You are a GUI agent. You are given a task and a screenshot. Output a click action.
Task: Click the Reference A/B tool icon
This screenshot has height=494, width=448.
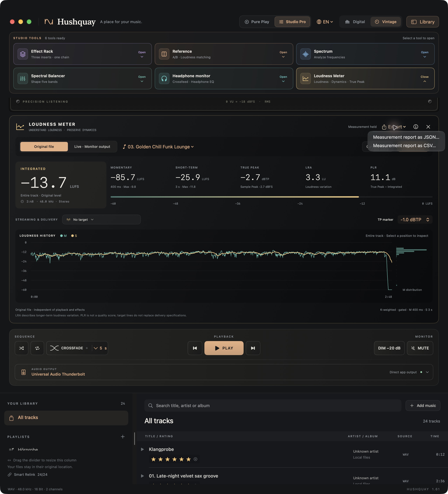[164, 54]
